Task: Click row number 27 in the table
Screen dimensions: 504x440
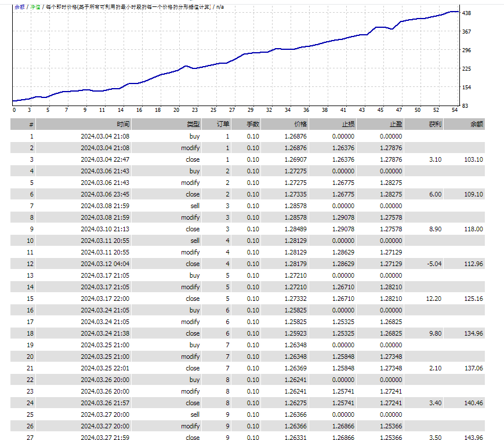Action: pyautogui.click(x=31, y=438)
